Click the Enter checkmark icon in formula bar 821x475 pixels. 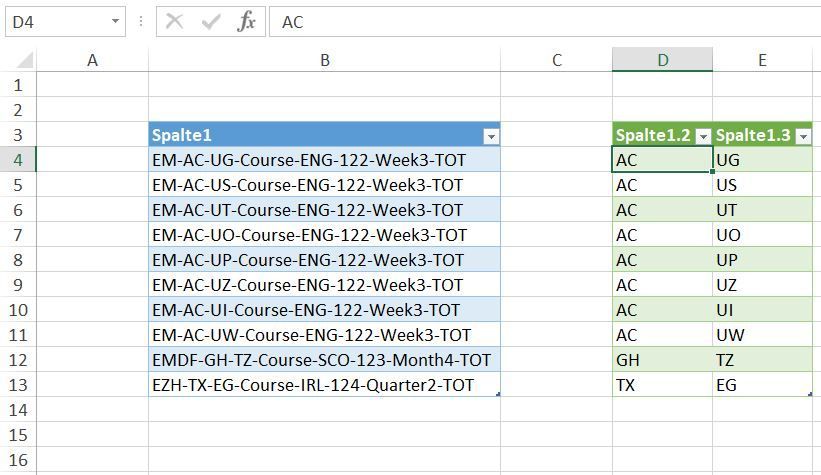[210, 22]
